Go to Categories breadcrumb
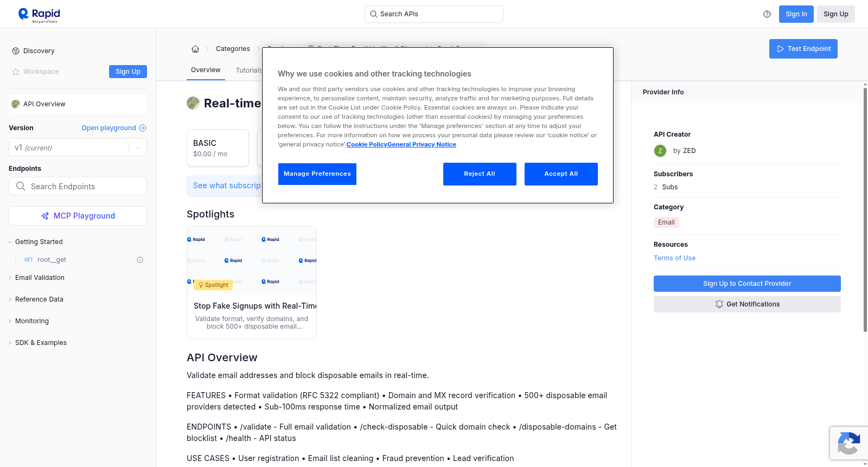This screenshot has width=868, height=467. [x=233, y=49]
